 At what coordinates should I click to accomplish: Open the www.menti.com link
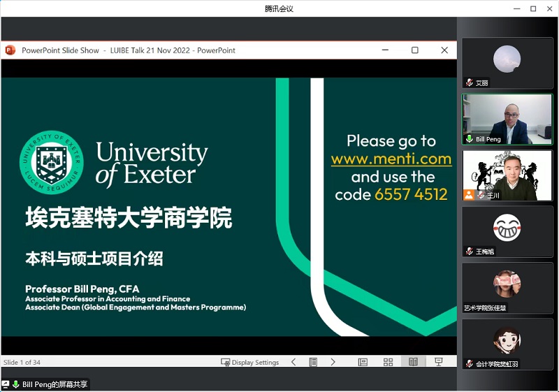click(391, 159)
